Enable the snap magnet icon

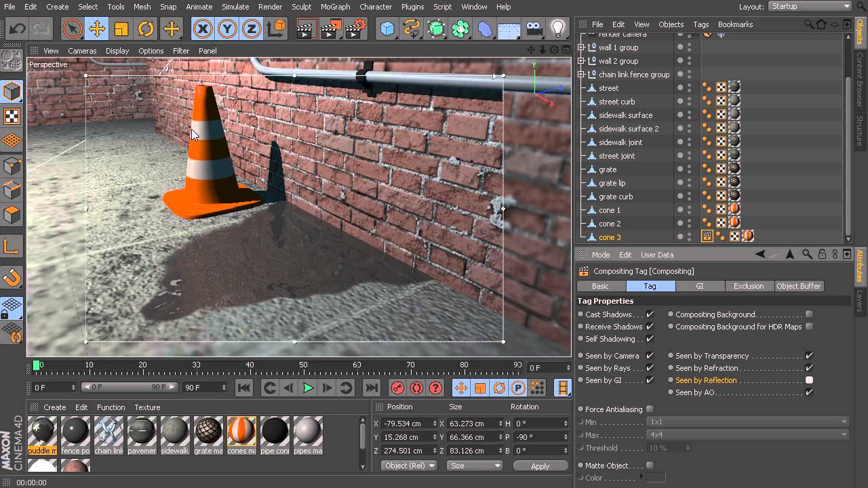12,277
